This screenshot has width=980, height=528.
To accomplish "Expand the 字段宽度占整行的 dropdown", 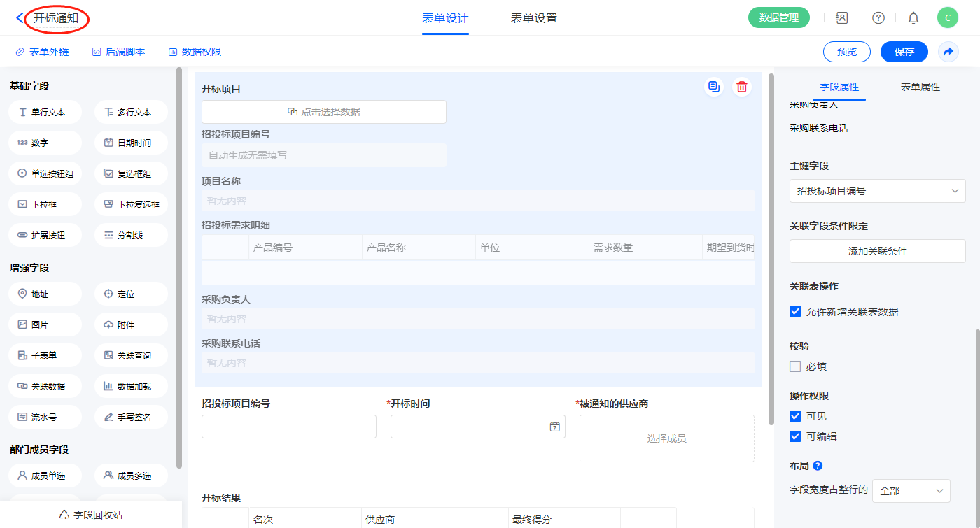I will tap(911, 491).
